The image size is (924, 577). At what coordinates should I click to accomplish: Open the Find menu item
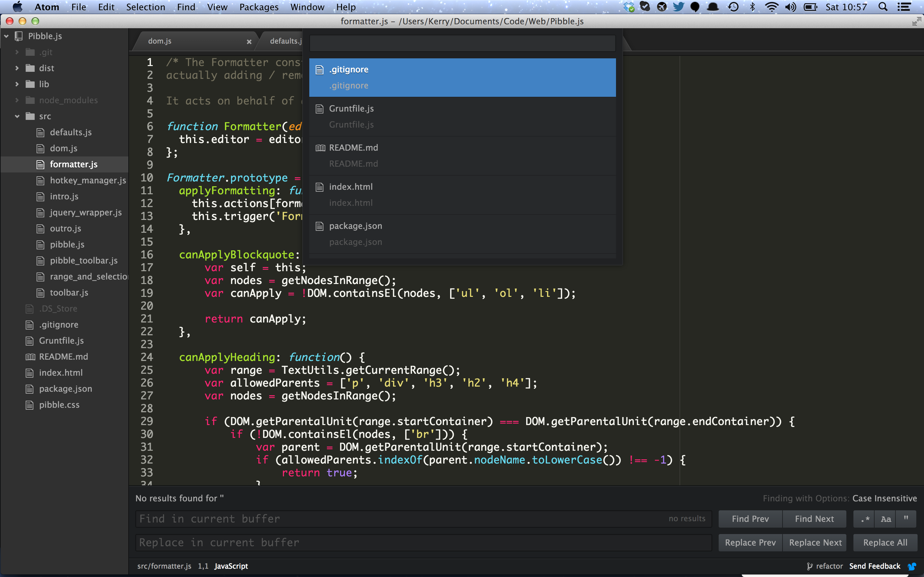click(x=185, y=7)
